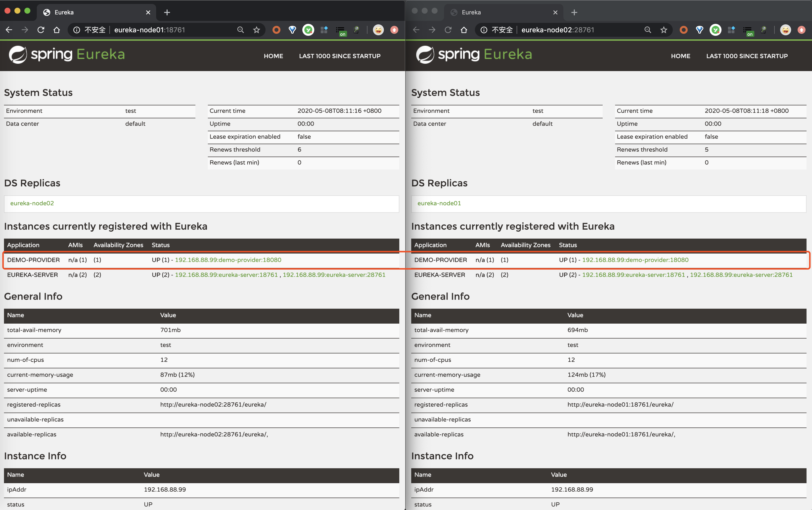Open demo-provider:18080 instance link on left

(228, 260)
